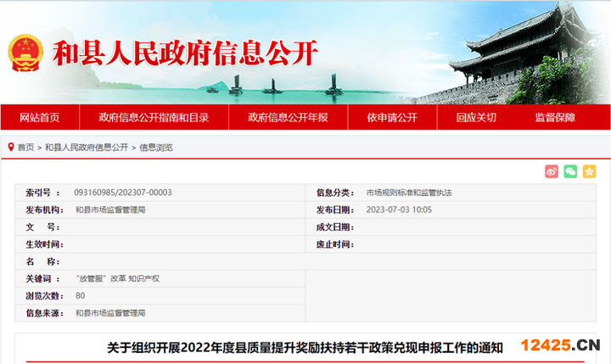The image size is (611, 364).
Task: Open 网站首页 menu item
Action: tap(40, 117)
